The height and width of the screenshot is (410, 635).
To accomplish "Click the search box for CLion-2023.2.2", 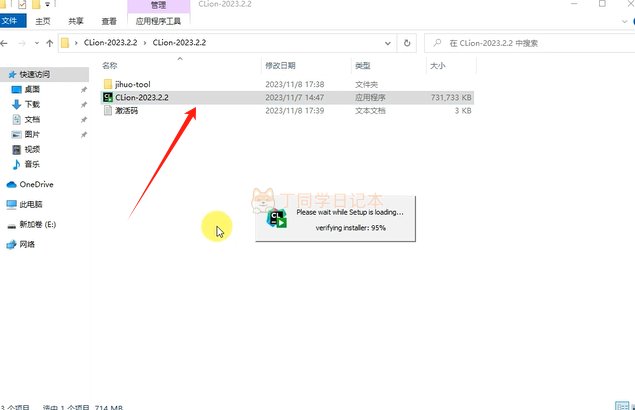I will 531,43.
